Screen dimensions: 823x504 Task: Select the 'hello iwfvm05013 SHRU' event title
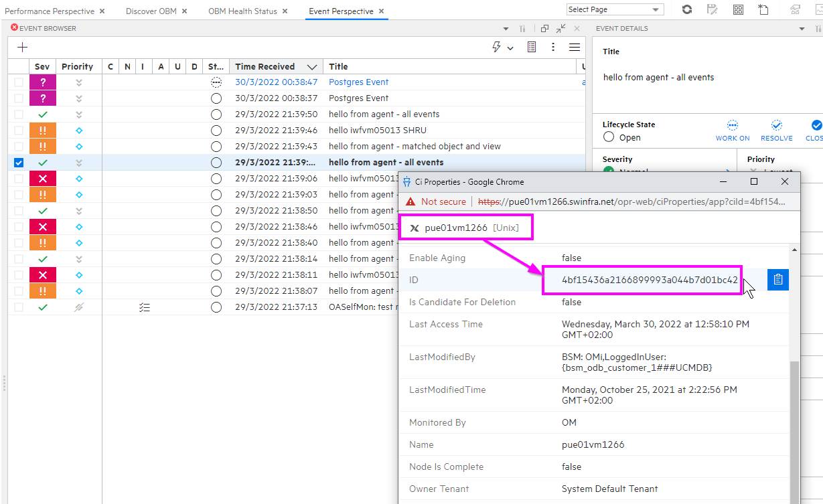tap(377, 131)
